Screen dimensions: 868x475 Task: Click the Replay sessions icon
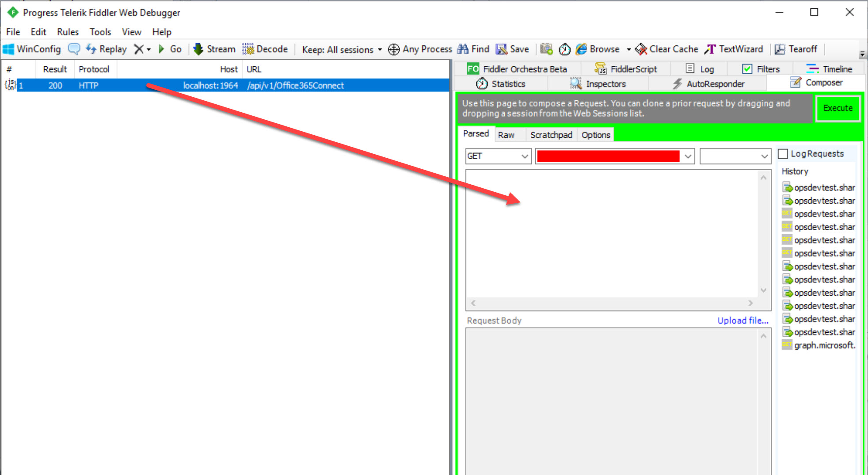coord(91,49)
